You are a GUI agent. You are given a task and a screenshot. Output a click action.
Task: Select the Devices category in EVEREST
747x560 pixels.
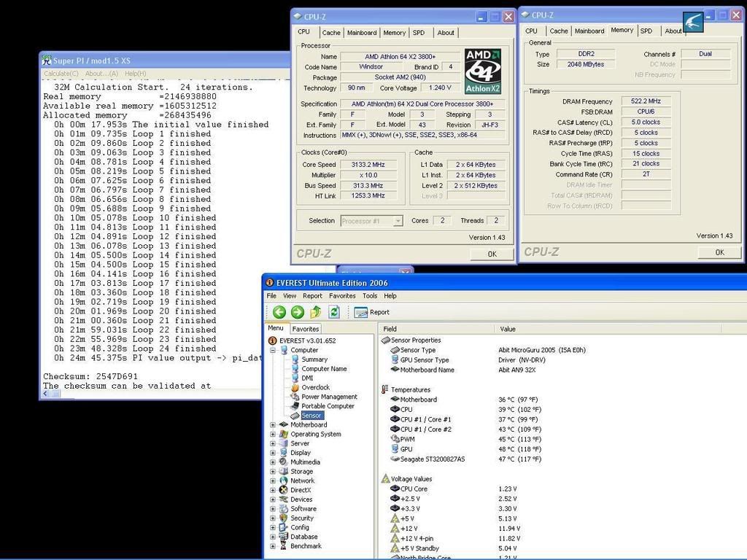(301, 499)
